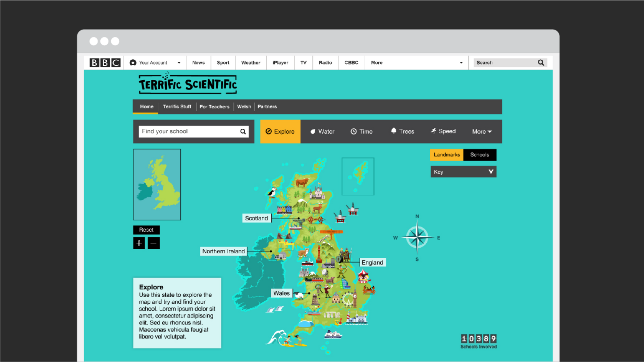The width and height of the screenshot is (644, 362).
Task: Expand the BBC More menu arrow
Action: [x=461, y=63]
